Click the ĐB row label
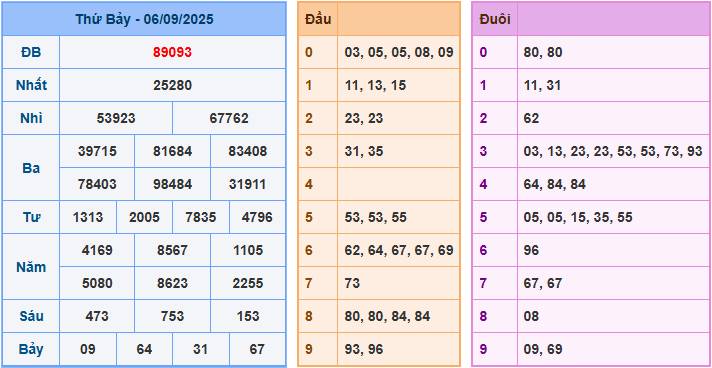This screenshot has height=368, width=712. (x=31, y=53)
